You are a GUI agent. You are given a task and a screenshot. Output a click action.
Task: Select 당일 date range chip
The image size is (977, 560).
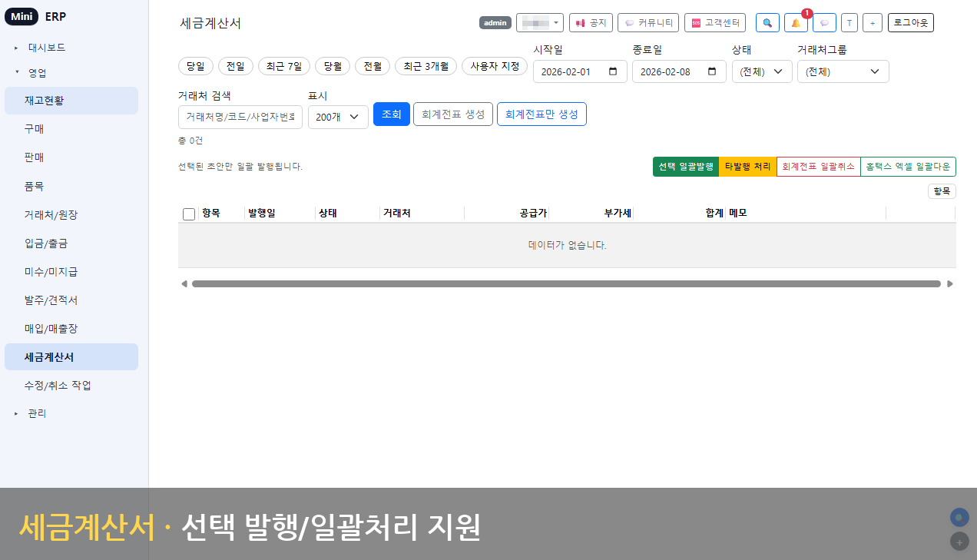pos(196,66)
